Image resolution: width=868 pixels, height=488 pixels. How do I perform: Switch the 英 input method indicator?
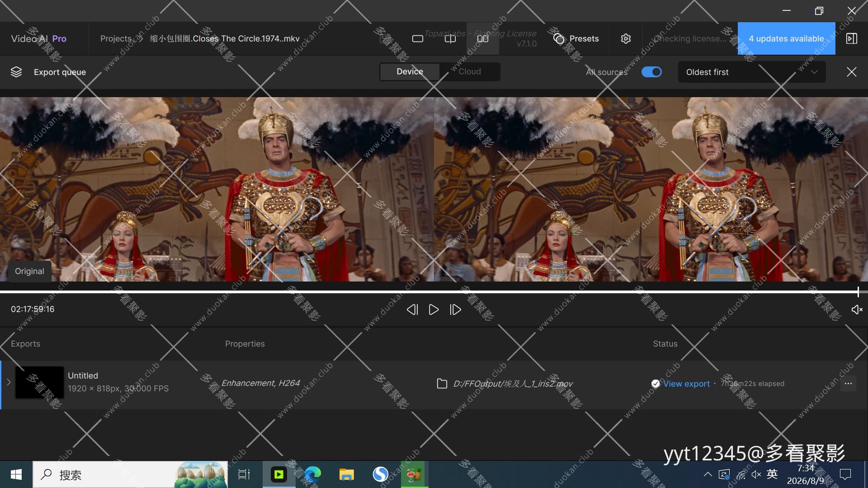pyautogui.click(x=772, y=474)
